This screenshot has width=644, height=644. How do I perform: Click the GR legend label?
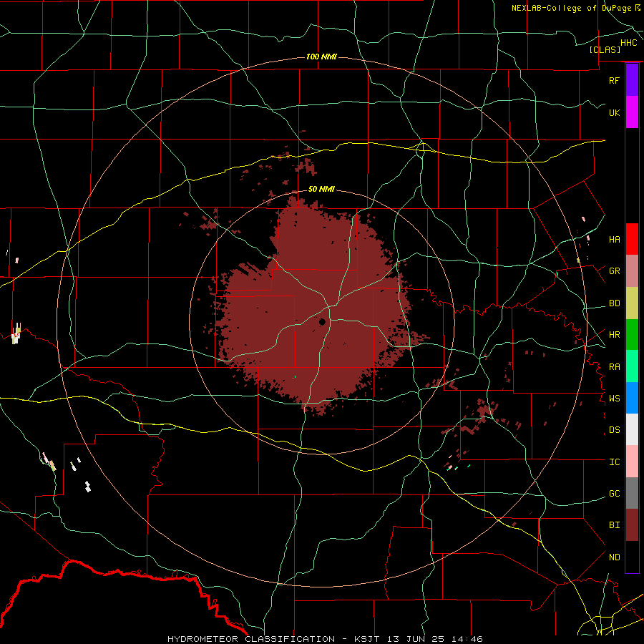614,271
